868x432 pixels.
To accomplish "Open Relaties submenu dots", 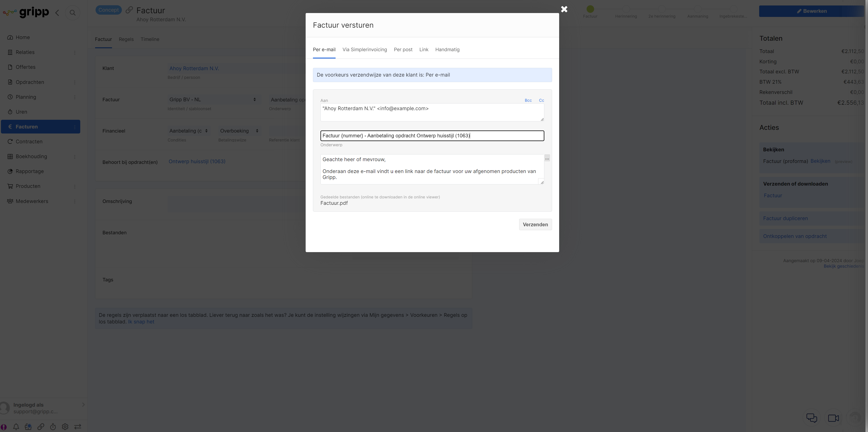I will pos(75,53).
